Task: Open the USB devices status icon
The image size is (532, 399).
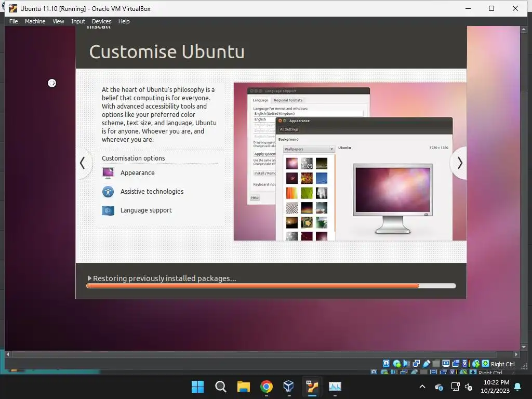Action: point(426,363)
